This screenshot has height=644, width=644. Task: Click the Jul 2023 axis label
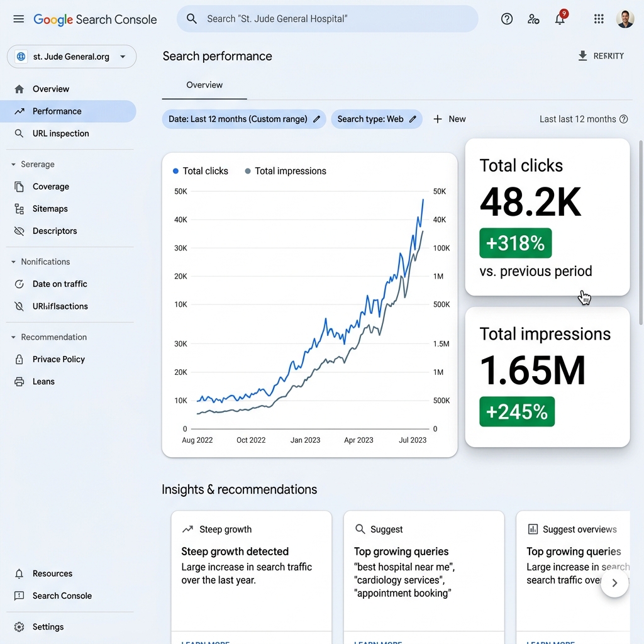click(x=413, y=440)
